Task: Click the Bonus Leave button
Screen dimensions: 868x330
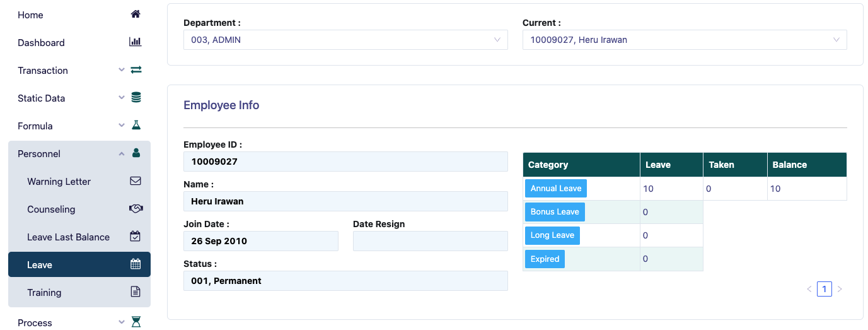Action: point(555,212)
